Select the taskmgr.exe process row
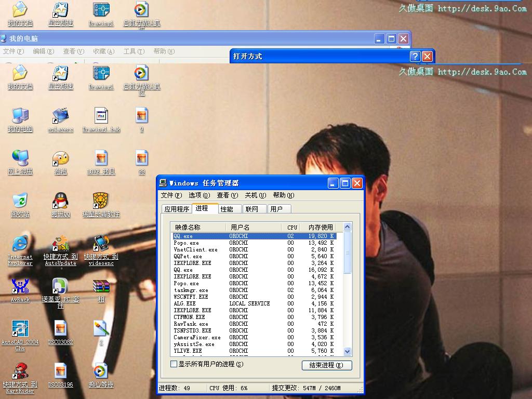The width and height of the screenshot is (532, 399). pos(191,290)
